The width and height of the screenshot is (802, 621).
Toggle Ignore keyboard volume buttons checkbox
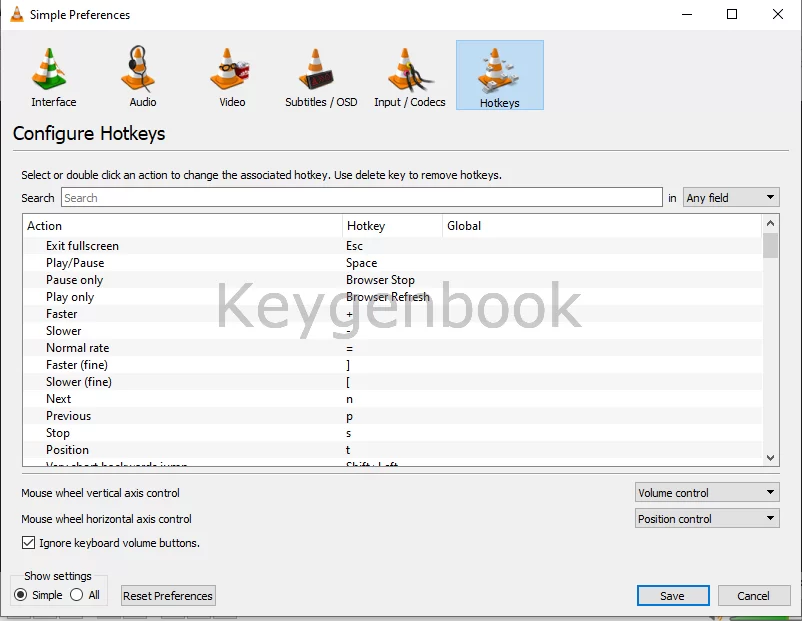28,543
